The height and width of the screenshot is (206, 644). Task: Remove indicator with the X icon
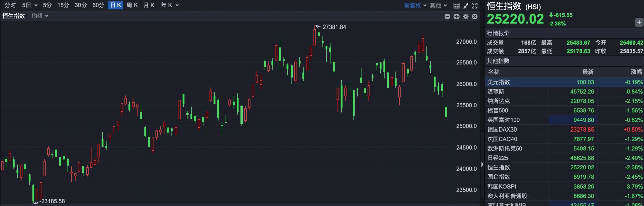coord(475,16)
